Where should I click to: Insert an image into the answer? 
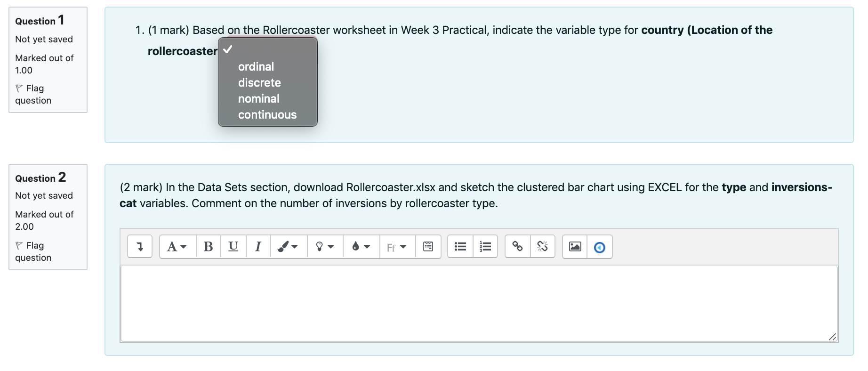tap(575, 247)
